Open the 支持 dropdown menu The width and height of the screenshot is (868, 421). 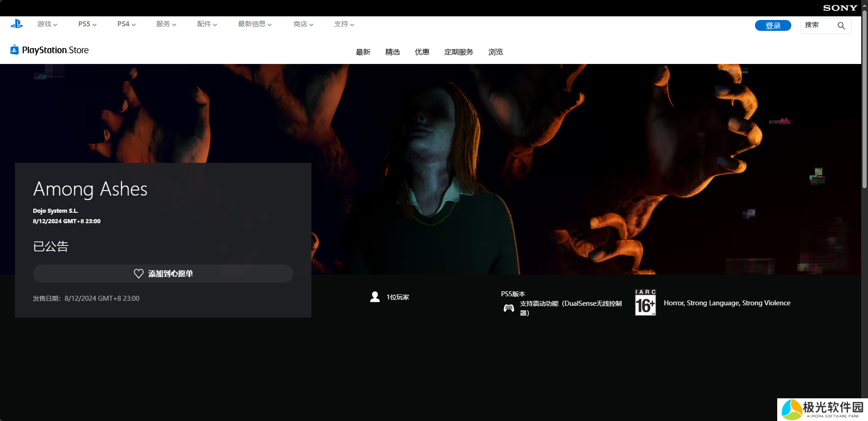pyautogui.click(x=344, y=24)
